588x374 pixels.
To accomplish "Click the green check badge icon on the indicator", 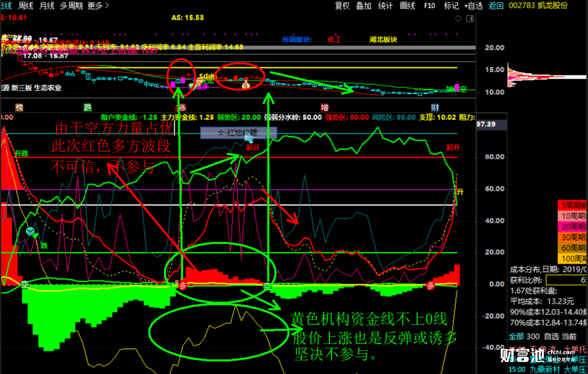I will tap(30, 232).
